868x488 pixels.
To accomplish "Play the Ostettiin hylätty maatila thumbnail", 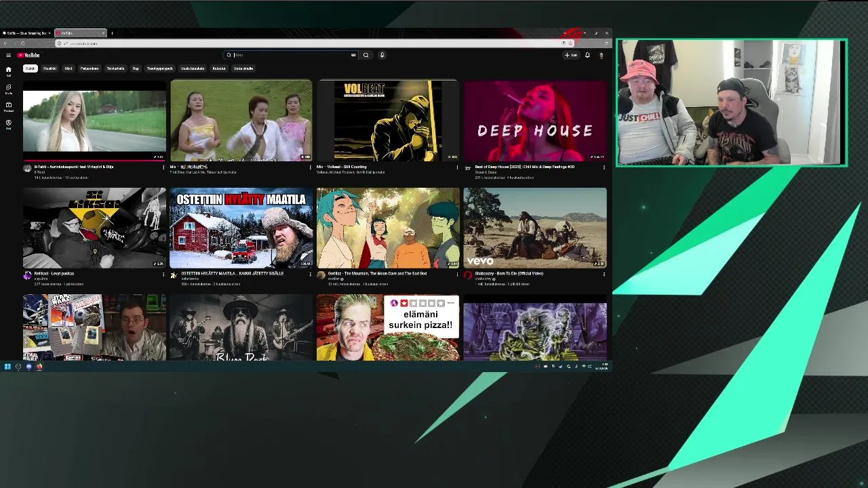I will pyautogui.click(x=241, y=228).
